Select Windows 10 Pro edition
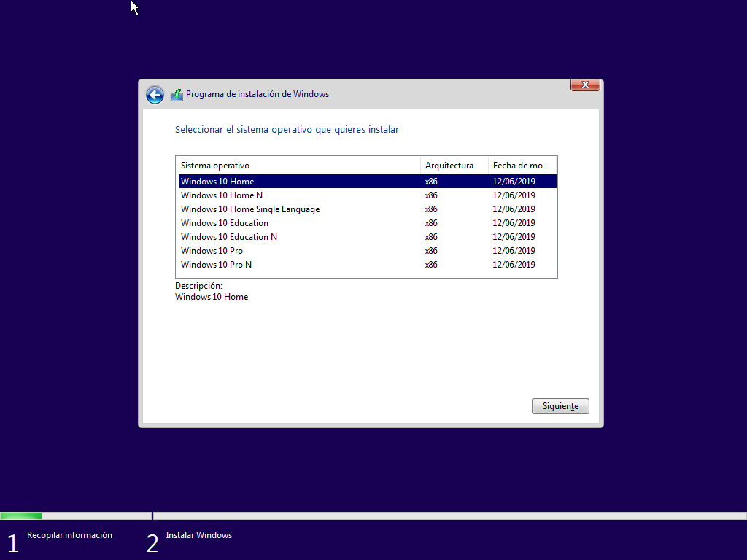747x560 pixels. (212, 251)
